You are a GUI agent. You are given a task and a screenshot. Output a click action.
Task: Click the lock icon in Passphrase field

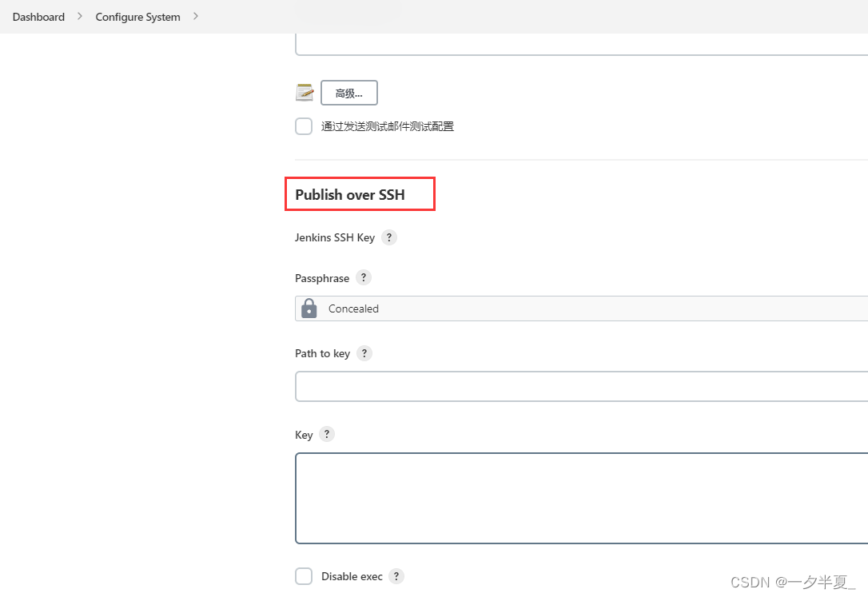click(309, 308)
